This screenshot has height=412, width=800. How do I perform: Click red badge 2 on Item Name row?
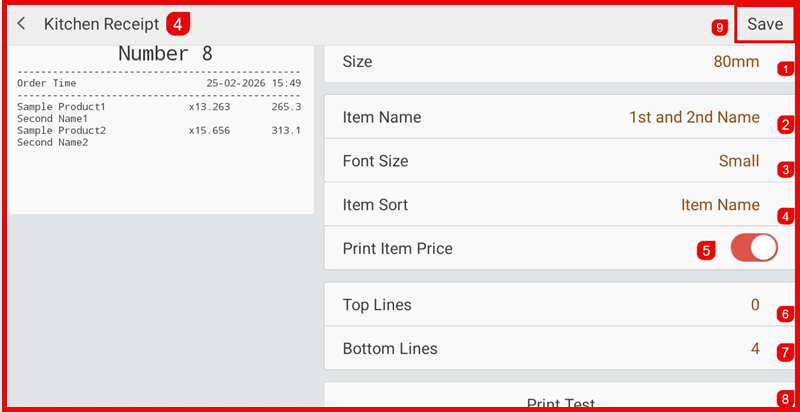coord(786,125)
